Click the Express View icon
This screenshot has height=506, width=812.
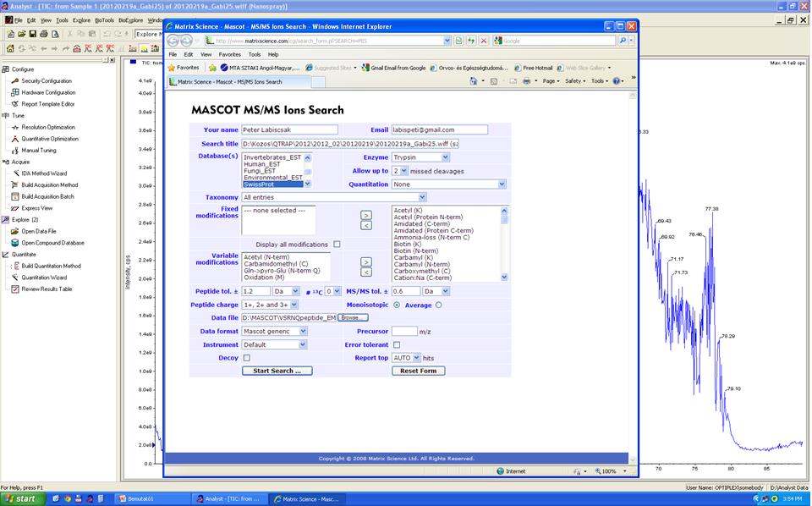pyautogui.click(x=15, y=208)
